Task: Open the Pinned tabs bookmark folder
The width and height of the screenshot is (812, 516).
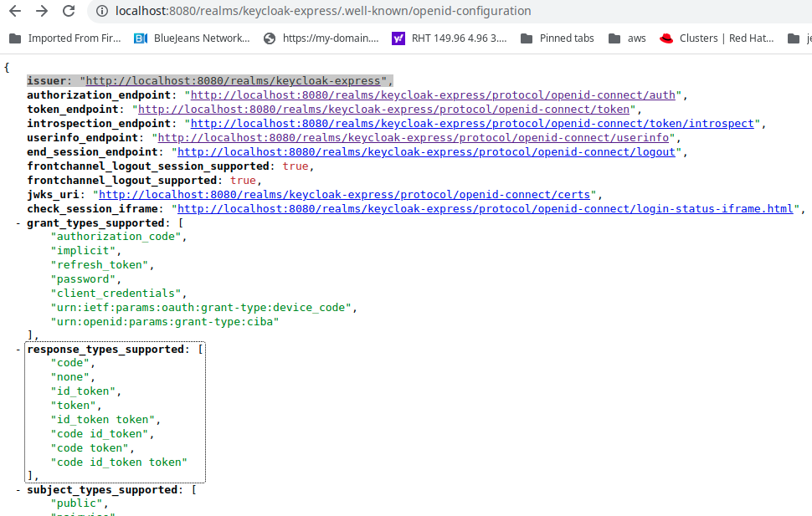Action: click(558, 38)
